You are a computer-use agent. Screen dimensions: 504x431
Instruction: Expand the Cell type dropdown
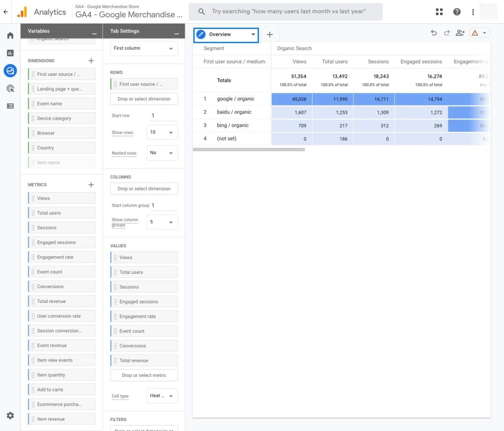tap(162, 396)
